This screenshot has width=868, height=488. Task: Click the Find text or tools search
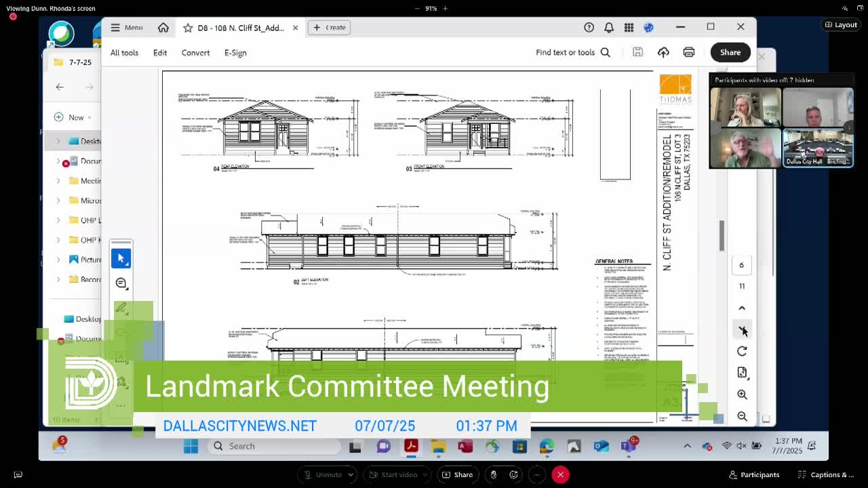coord(573,52)
